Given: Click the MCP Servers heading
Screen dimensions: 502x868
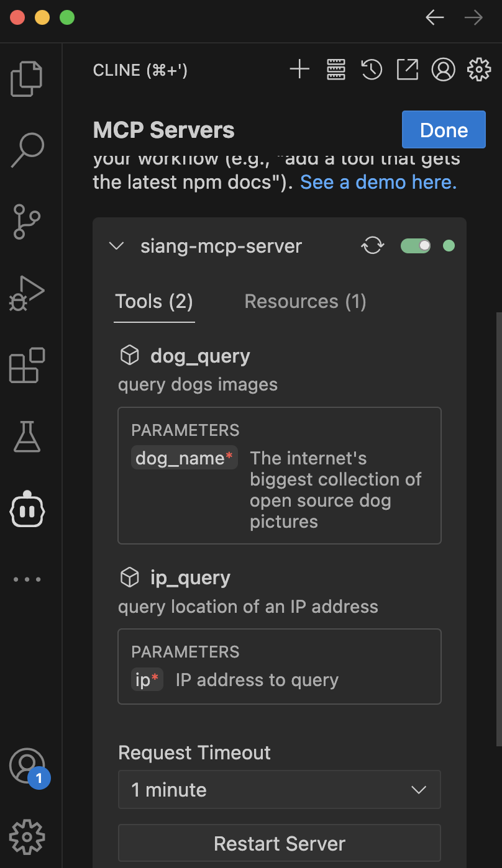Looking at the screenshot, I should click(164, 130).
